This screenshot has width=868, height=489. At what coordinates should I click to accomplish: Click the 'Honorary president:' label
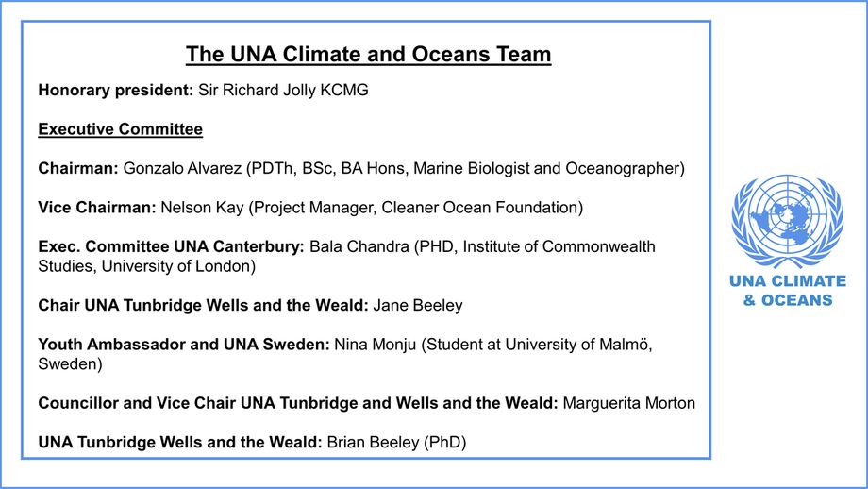[116, 90]
